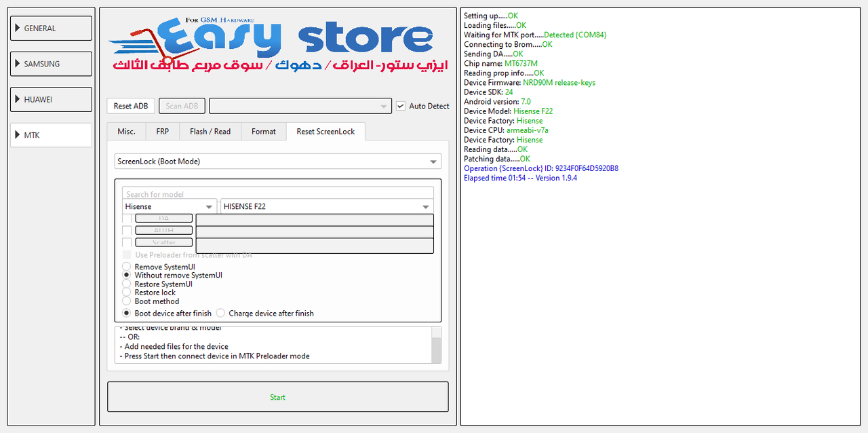Click the Device Firmware NRD90M log line
Screen dimensions: 868x433
click(530, 83)
